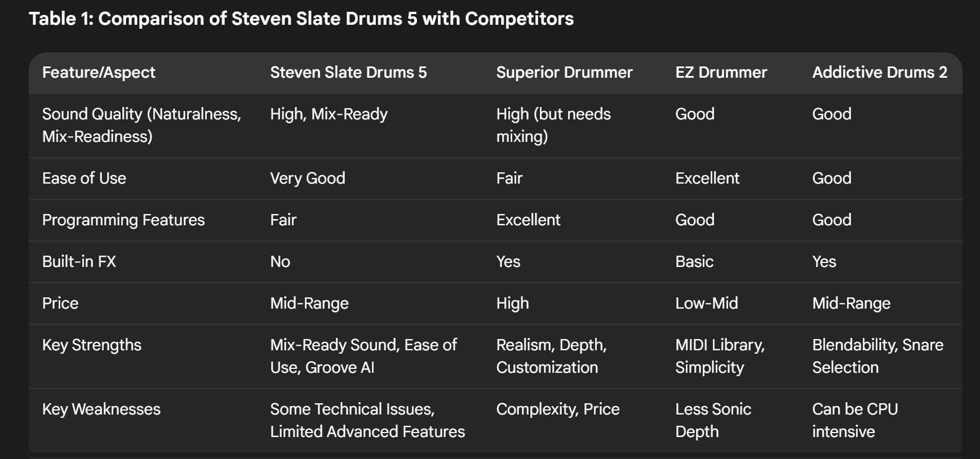Click the Superior Drummer column header
This screenshot has width=980, height=459.
point(564,73)
